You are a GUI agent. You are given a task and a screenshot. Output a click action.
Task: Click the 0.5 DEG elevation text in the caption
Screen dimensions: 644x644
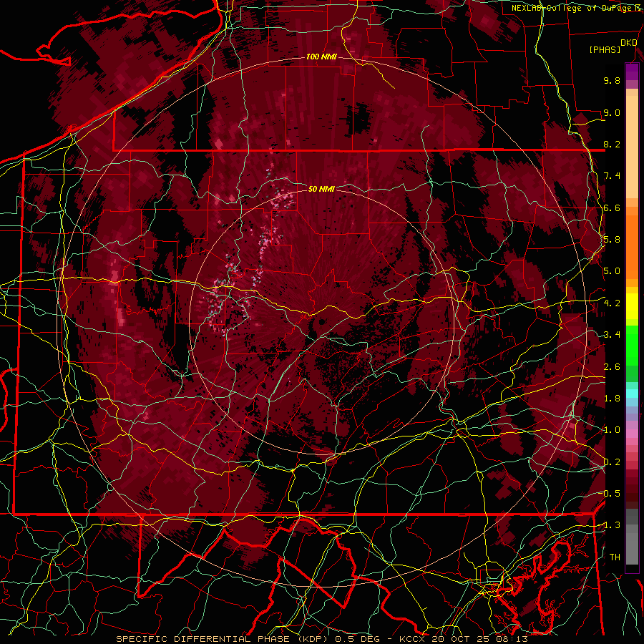click(358, 639)
